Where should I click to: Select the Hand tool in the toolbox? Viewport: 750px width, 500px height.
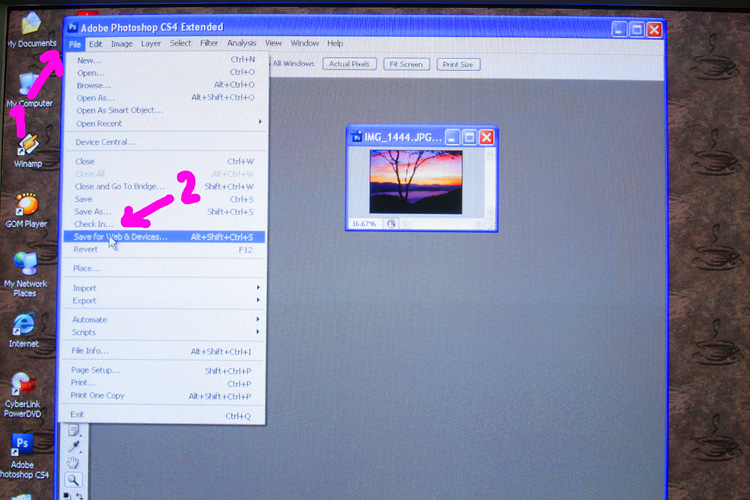click(73, 463)
